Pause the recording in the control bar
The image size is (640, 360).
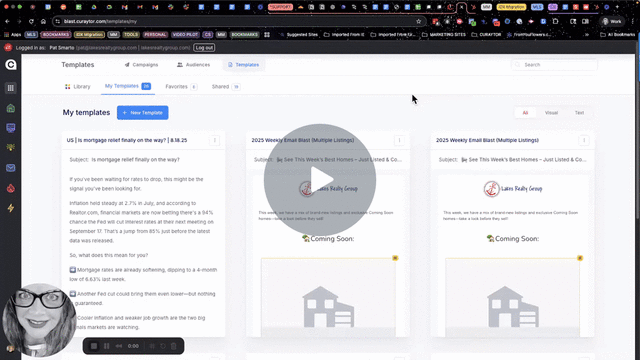click(107, 346)
